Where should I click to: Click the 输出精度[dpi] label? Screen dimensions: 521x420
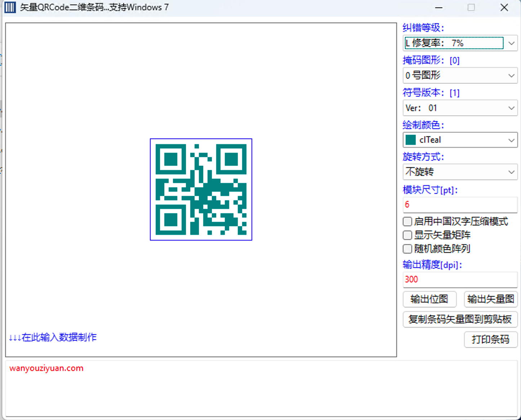pyautogui.click(x=432, y=265)
